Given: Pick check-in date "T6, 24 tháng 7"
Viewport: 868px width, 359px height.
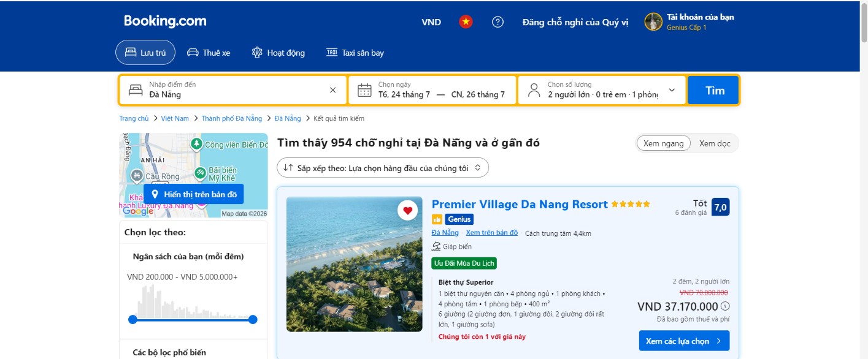Looking at the screenshot, I should click(x=404, y=94).
